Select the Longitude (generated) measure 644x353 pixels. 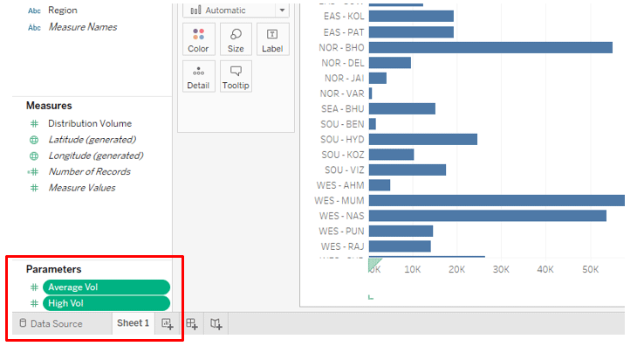coord(96,156)
